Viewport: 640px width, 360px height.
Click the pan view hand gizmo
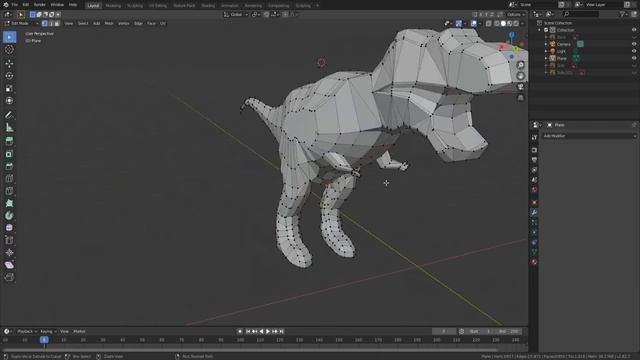[520, 76]
